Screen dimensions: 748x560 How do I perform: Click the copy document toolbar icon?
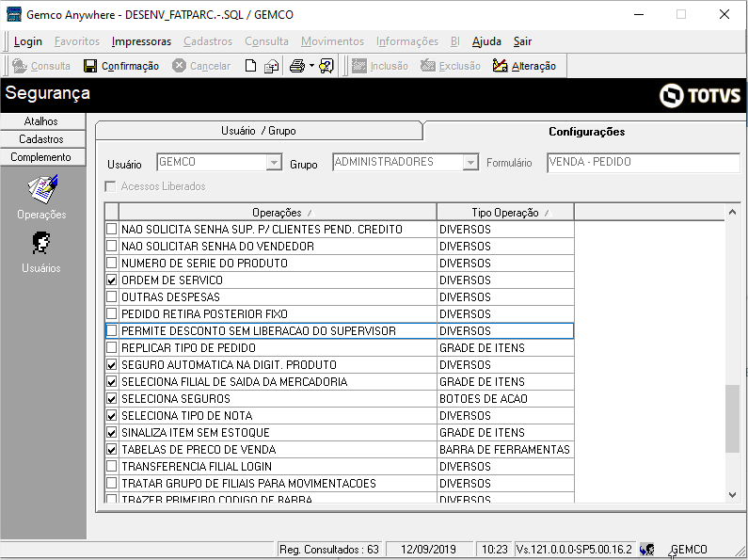271,66
